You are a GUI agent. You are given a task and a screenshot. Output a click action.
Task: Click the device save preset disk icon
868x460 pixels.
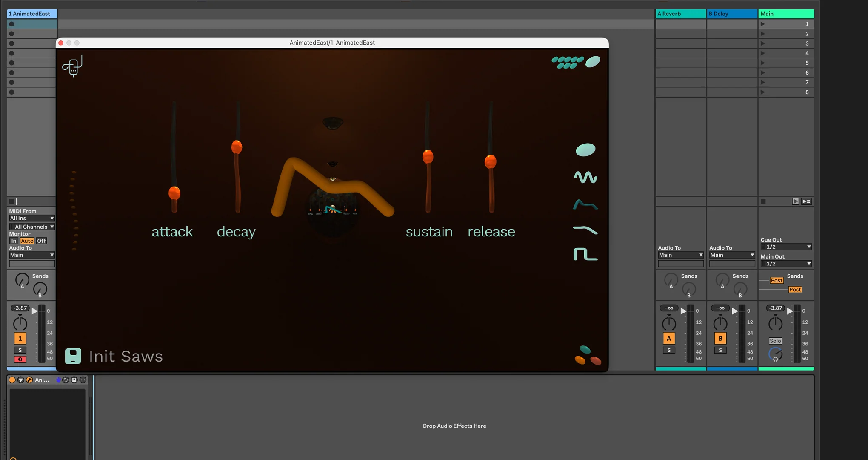[74, 380]
